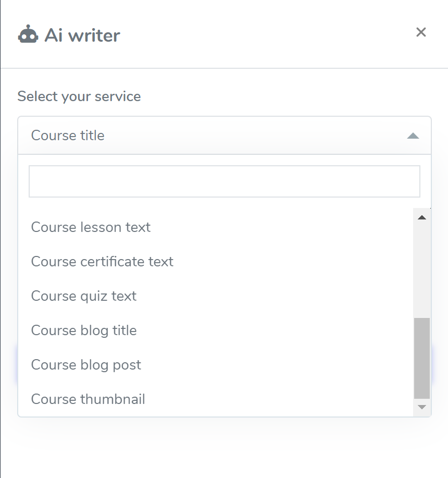Click the 'Select your service' label
The height and width of the screenshot is (478, 448).
coord(79,96)
